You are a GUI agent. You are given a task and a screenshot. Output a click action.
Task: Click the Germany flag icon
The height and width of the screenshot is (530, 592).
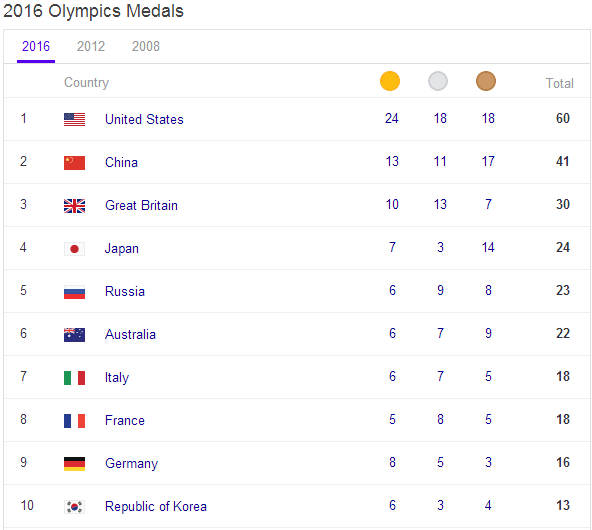coord(74,464)
